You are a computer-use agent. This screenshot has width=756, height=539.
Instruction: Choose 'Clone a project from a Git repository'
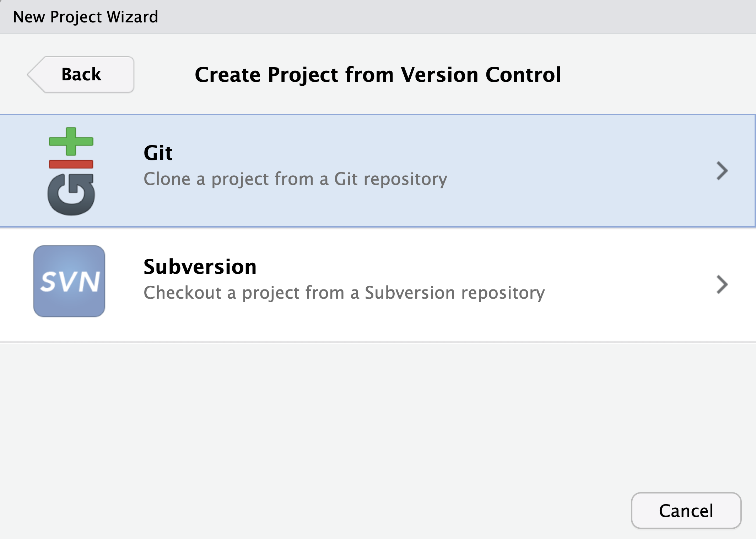coord(295,179)
